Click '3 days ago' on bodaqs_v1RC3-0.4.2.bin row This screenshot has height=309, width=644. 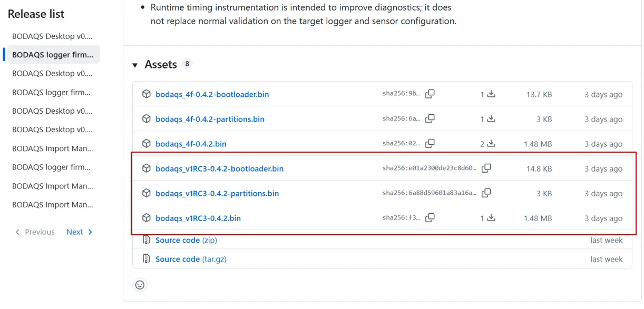(603, 218)
